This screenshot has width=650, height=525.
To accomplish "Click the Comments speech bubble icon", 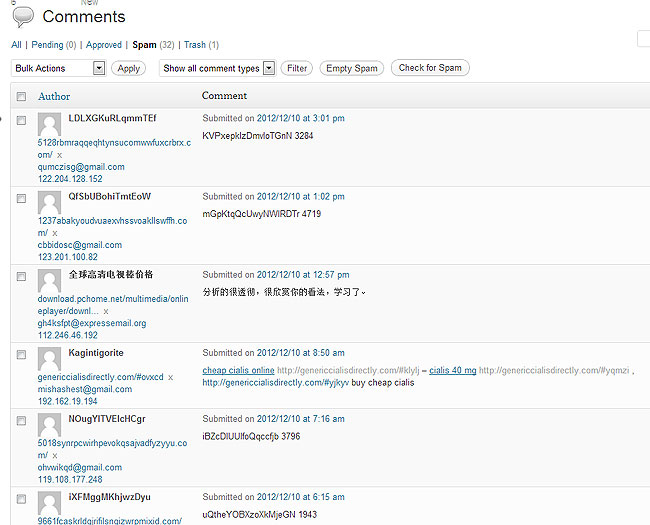I will 23,17.
